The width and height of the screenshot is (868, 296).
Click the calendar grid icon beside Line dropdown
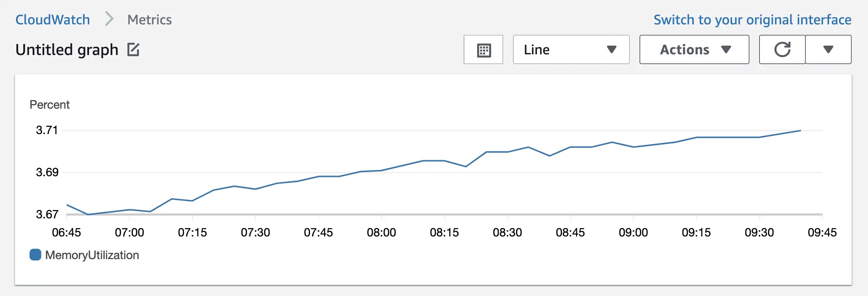[x=483, y=49]
